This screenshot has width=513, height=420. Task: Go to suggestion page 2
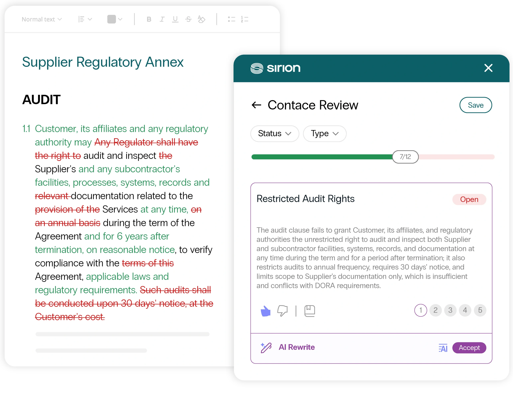435,310
